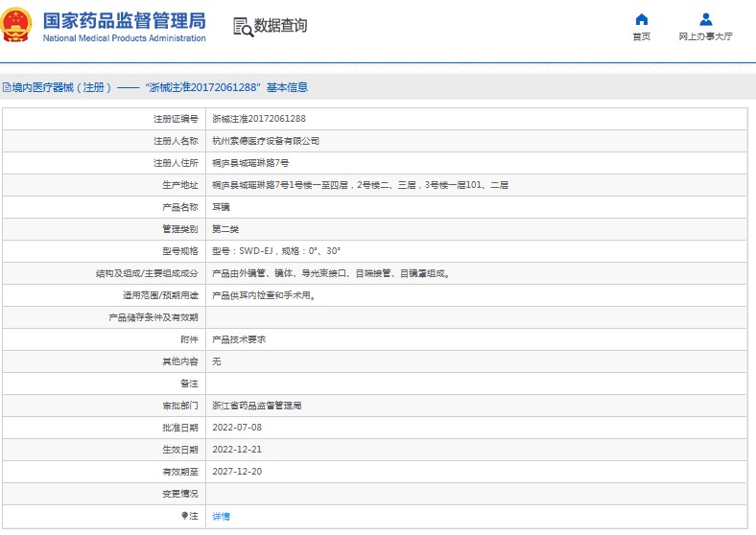The width and height of the screenshot is (756, 535).
Task: Click the 其他内容 label
Action: [x=180, y=361]
